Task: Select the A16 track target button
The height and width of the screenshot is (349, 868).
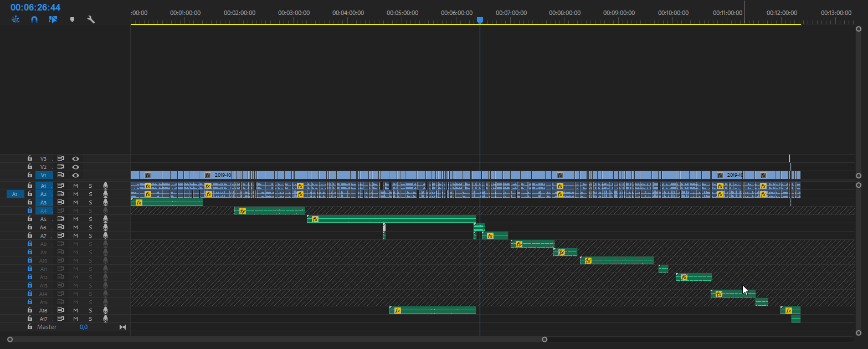Action: tap(44, 310)
